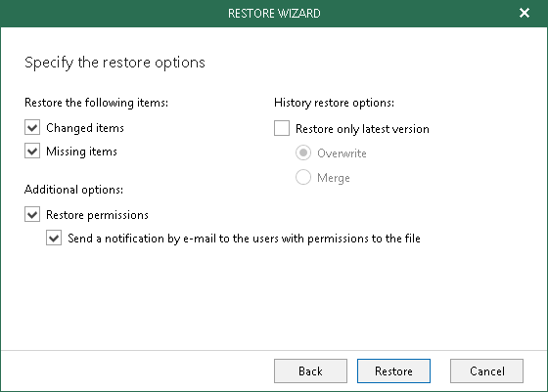
Task: Click the 'Changed items' label text
Action: (x=85, y=128)
